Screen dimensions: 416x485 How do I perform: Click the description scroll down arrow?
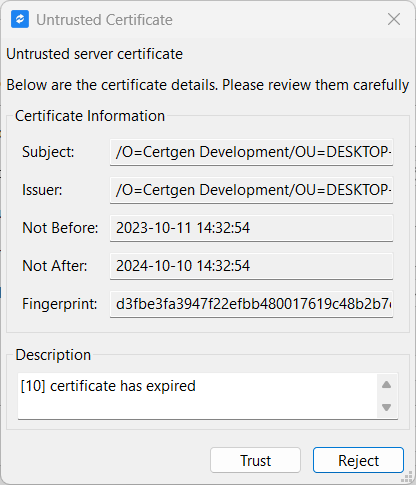[387, 407]
